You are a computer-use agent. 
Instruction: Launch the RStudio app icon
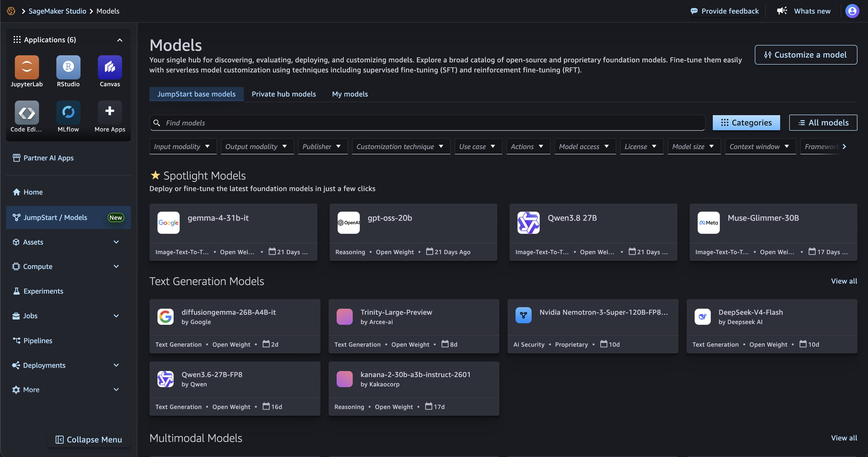pyautogui.click(x=68, y=67)
